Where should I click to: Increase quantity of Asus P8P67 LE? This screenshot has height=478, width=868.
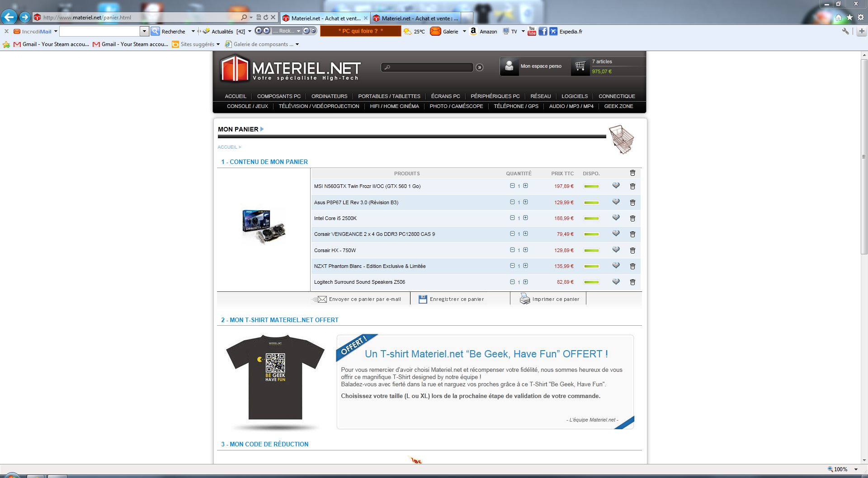click(525, 202)
